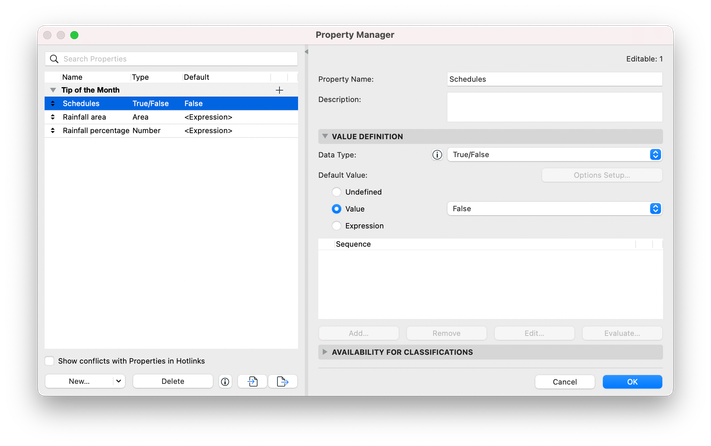Click the info icon beside Delete
This screenshot has width=711, height=446.
click(225, 382)
